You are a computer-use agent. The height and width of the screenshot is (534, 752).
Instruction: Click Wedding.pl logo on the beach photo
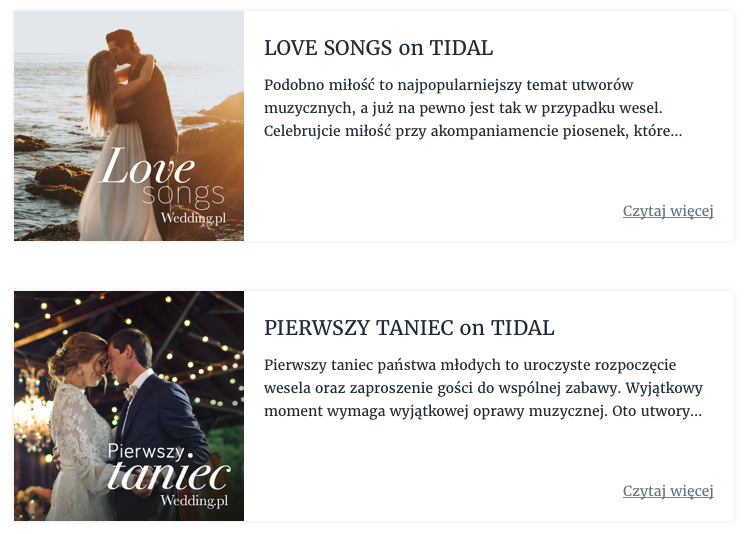(x=200, y=218)
